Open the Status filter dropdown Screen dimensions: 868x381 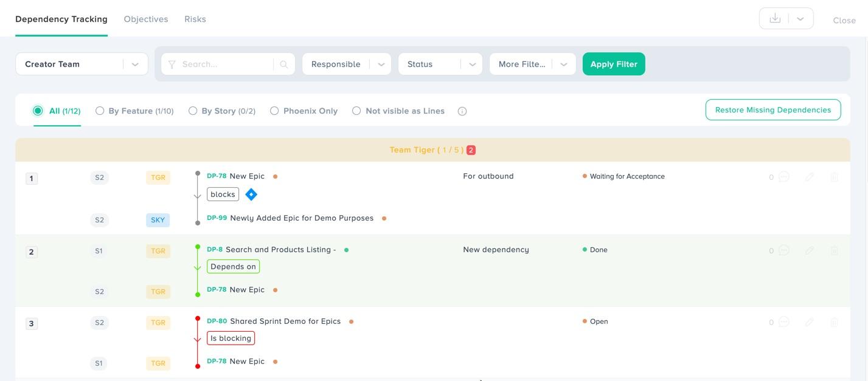click(440, 64)
